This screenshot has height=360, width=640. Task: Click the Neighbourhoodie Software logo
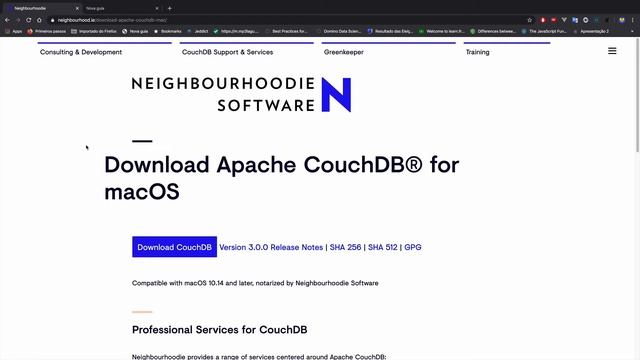(x=241, y=94)
